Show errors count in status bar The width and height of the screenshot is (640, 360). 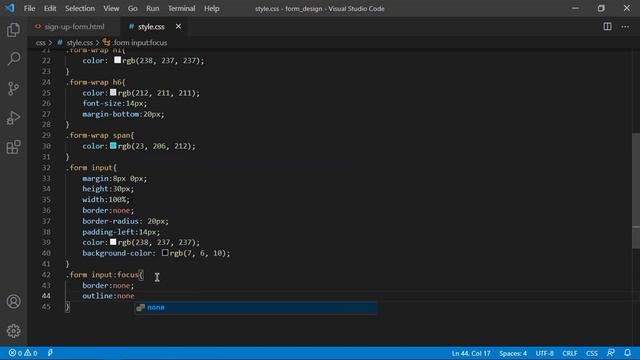click(16, 353)
